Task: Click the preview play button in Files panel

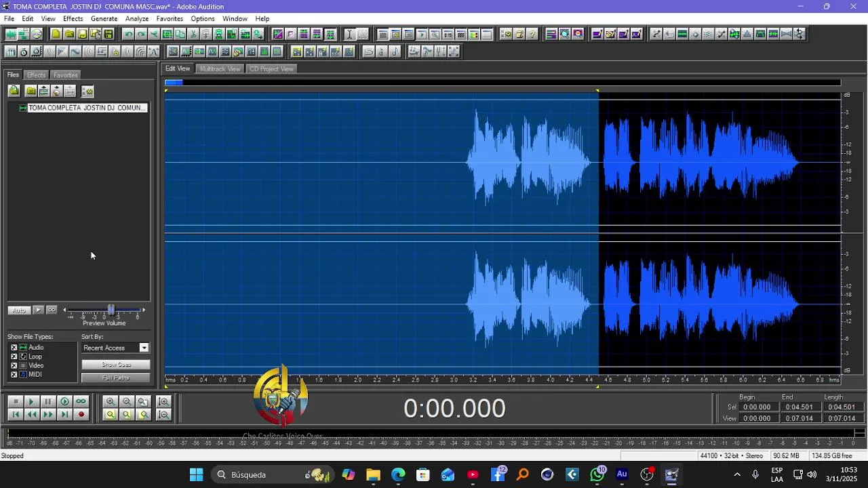Action: tap(38, 310)
